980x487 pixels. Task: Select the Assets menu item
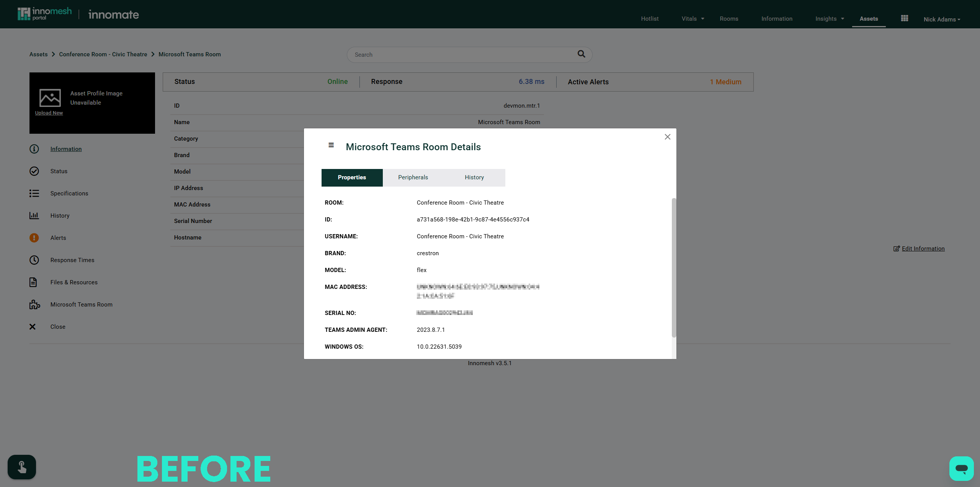coord(869,19)
